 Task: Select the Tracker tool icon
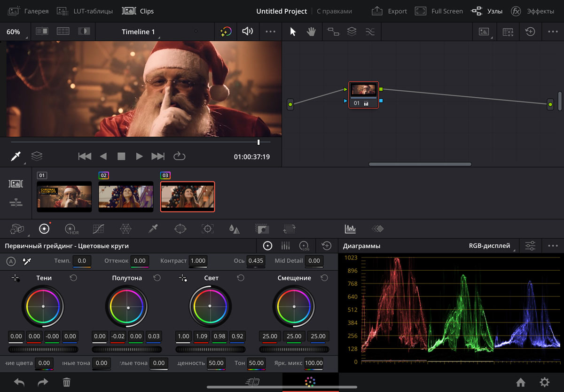point(207,229)
